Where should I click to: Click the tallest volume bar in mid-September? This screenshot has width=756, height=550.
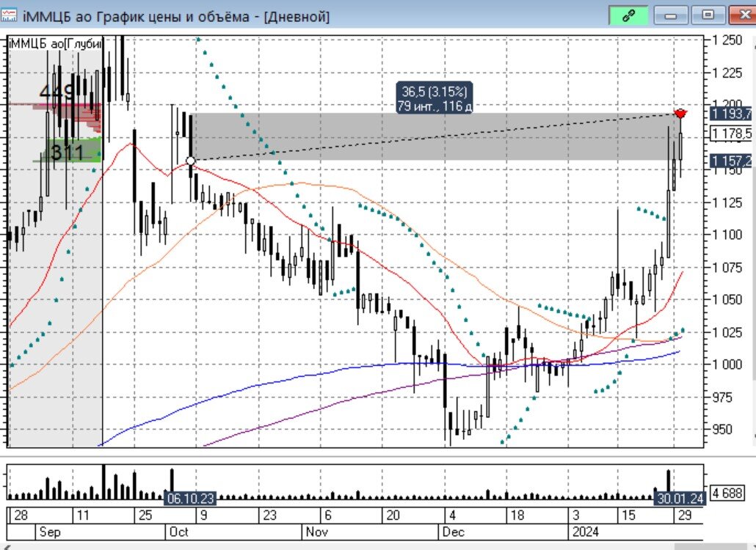(103, 482)
